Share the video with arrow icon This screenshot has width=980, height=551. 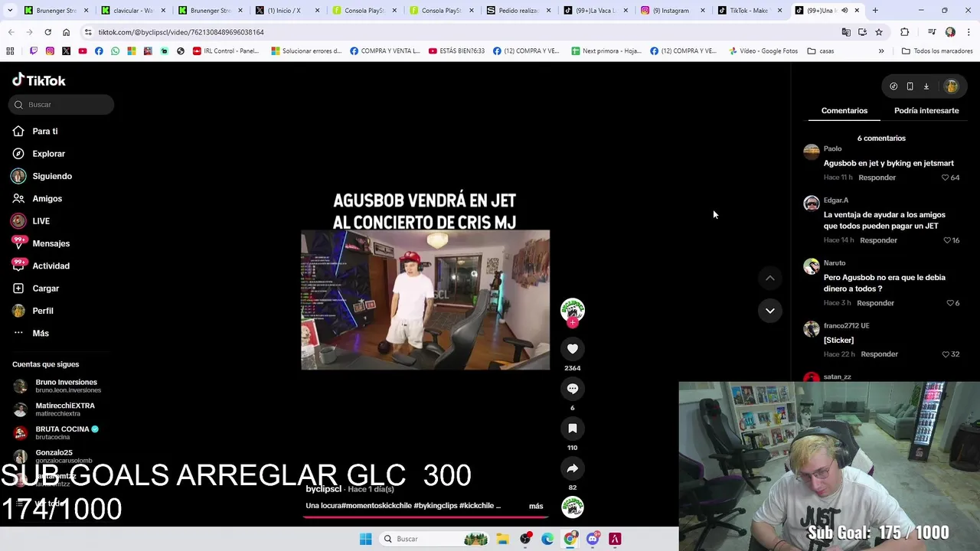(x=572, y=468)
